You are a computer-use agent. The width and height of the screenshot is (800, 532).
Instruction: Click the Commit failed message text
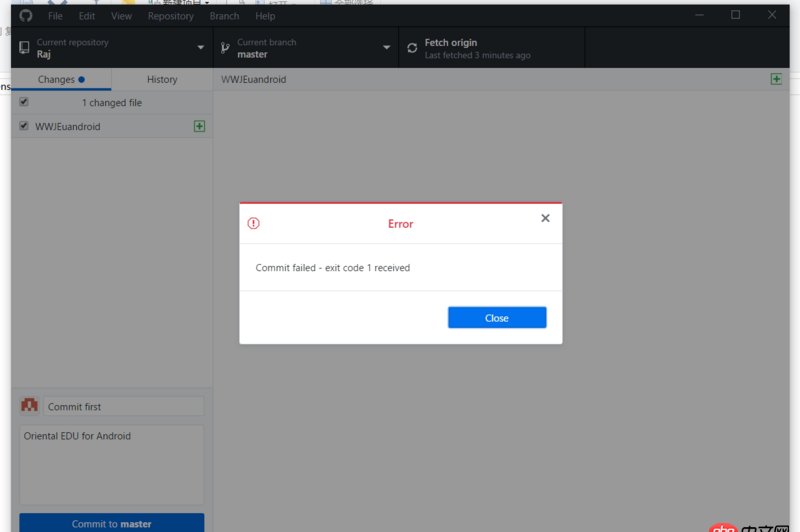pyautogui.click(x=333, y=268)
